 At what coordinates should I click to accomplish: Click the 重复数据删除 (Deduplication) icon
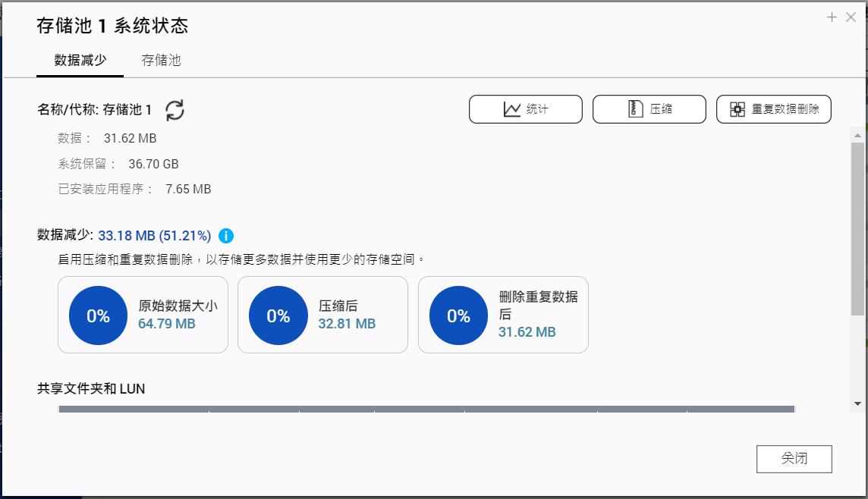pos(736,109)
